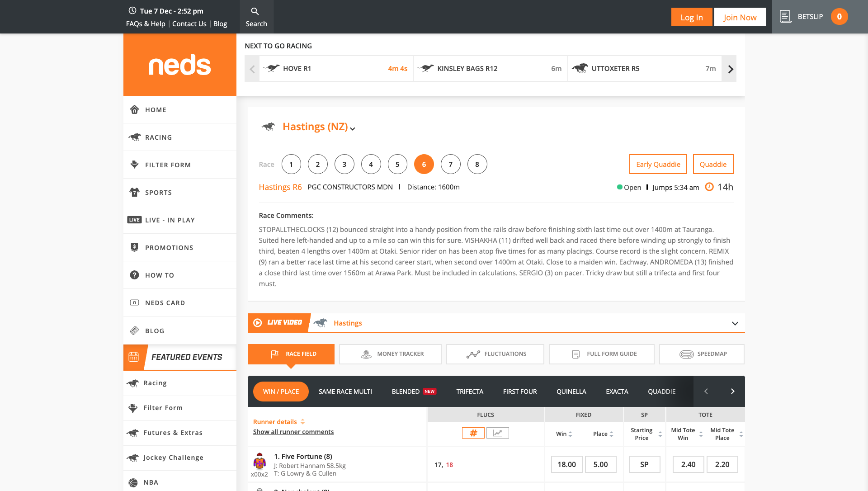The image size is (868, 491).
Task: Click the Blog tag icon in sidebar
Action: pyautogui.click(x=134, y=330)
